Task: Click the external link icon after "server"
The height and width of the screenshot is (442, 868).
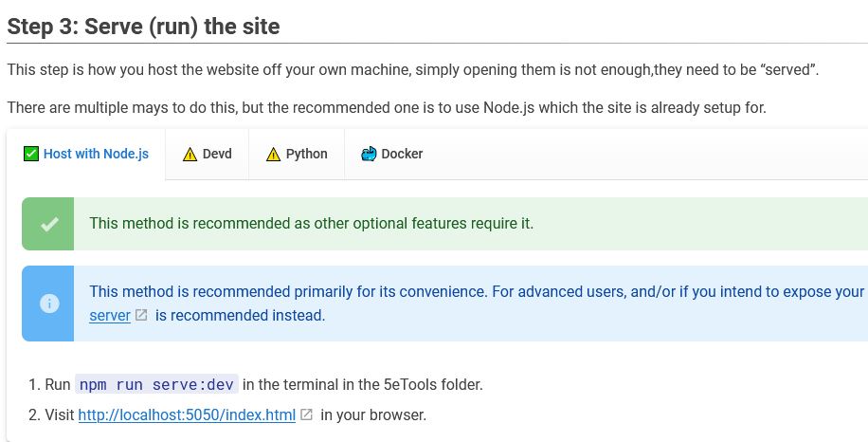Action: tap(141, 315)
